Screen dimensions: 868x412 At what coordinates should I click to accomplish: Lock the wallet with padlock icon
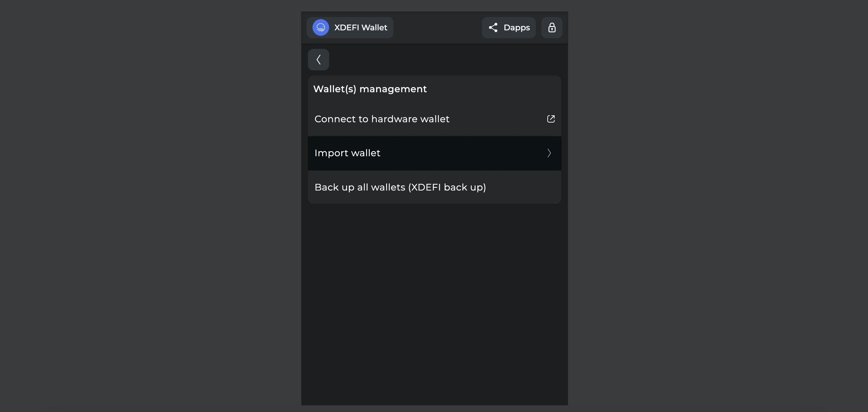click(552, 27)
